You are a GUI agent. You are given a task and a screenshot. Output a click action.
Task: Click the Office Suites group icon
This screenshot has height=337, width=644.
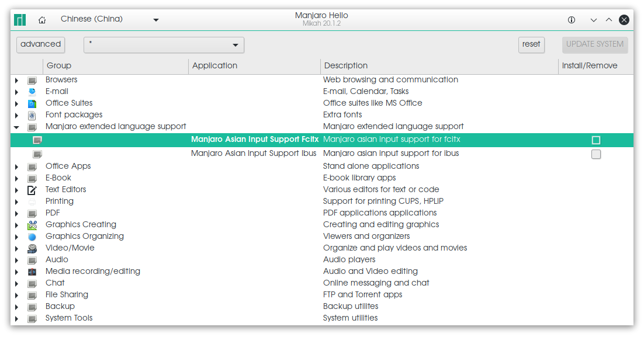point(32,103)
